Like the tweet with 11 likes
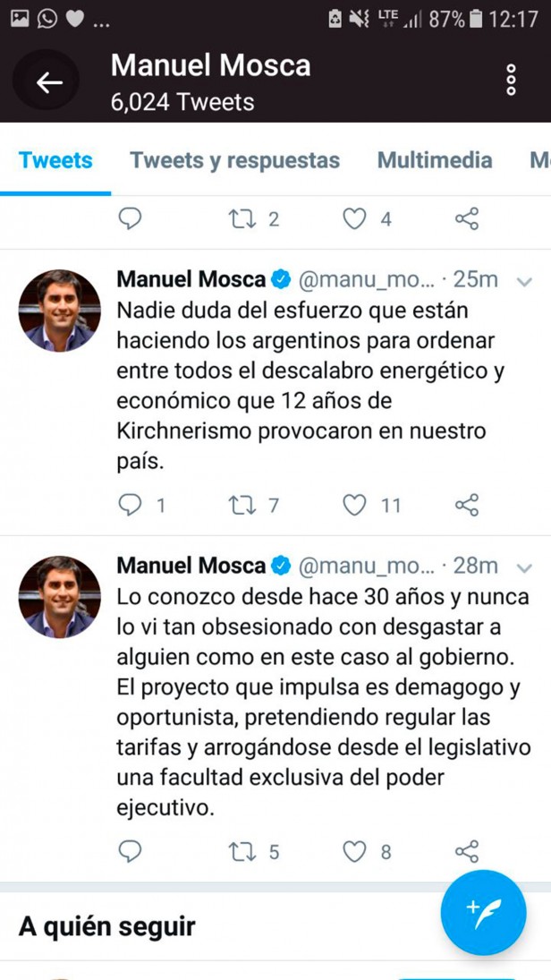 [355, 505]
